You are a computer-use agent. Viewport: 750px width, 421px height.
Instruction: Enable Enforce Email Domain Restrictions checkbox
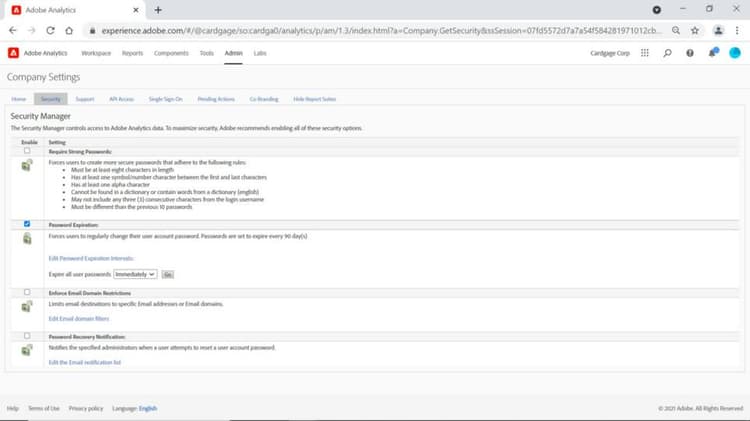[x=27, y=292]
